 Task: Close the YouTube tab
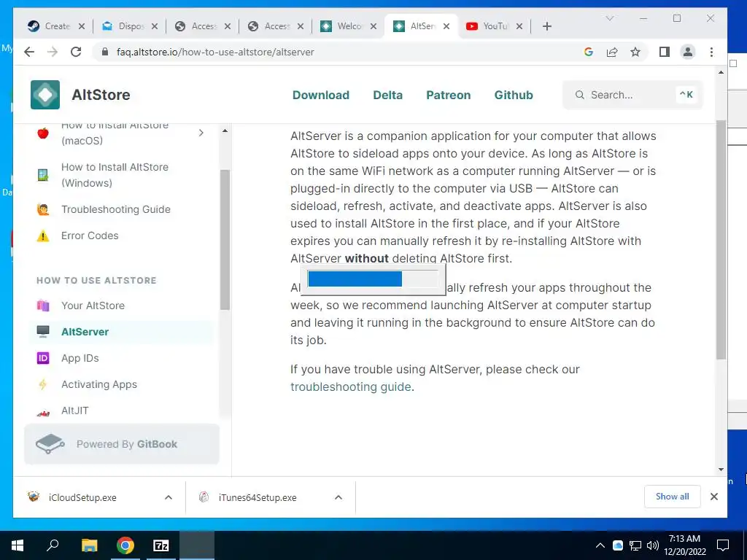(519, 26)
